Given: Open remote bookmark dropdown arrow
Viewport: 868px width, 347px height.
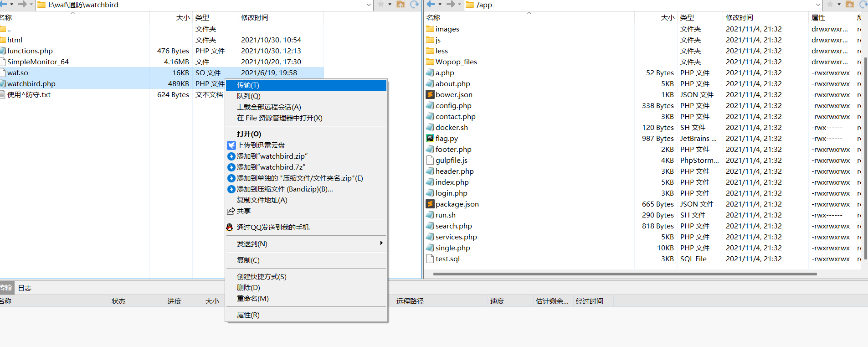Looking at the screenshot, I should click(x=839, y=4).
